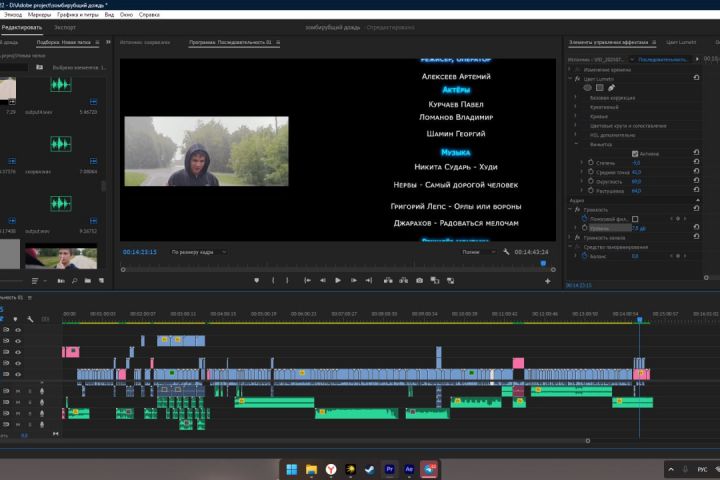Toggle the Активна checkbox under Виньетка
Viewport: 720px width, 480px height.
tap(635, 153)
